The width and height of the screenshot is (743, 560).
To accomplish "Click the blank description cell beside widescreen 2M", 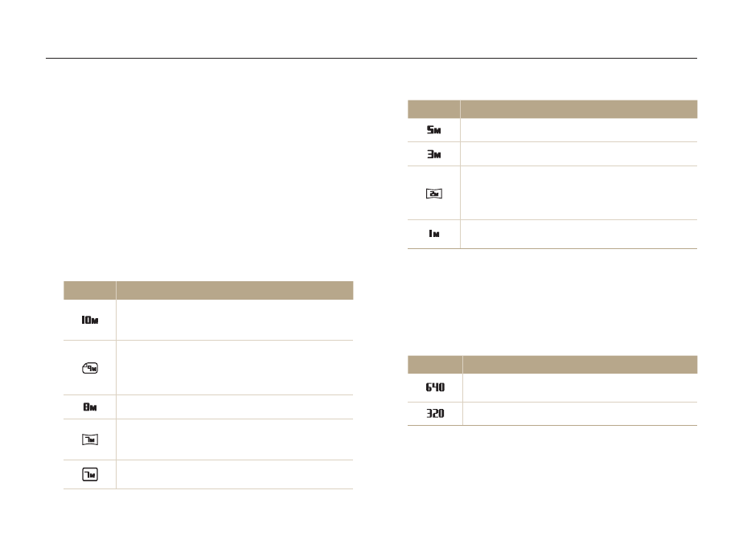I will coord(578,193).
